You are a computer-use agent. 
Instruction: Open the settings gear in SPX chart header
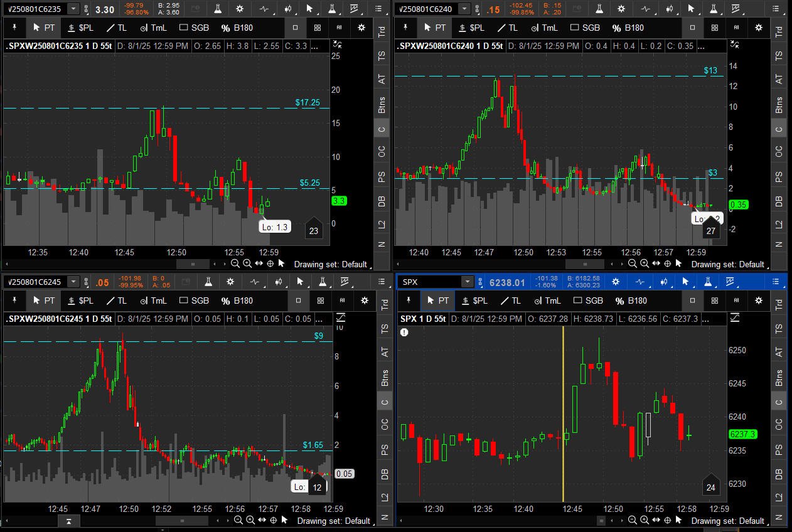(616, 282)
